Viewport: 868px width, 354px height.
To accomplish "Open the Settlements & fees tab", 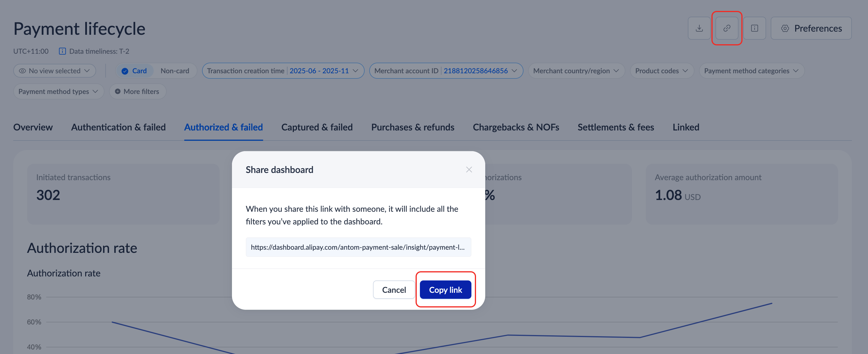I will point(615,127).
